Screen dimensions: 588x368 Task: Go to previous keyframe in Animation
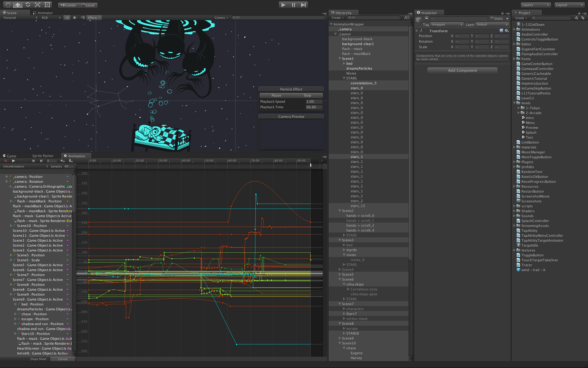33,161
